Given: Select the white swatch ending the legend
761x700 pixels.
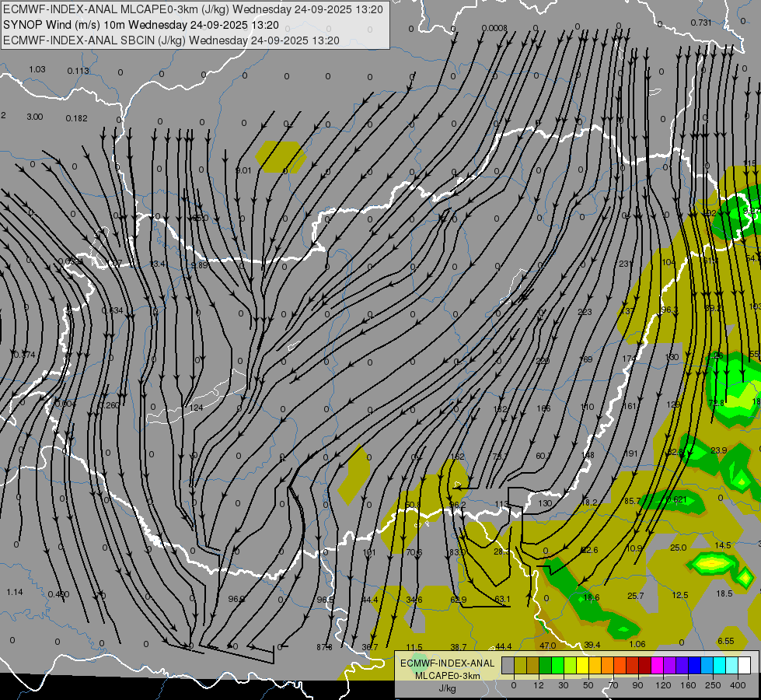Looking at the screenshot, I should [x=744, y=665].
